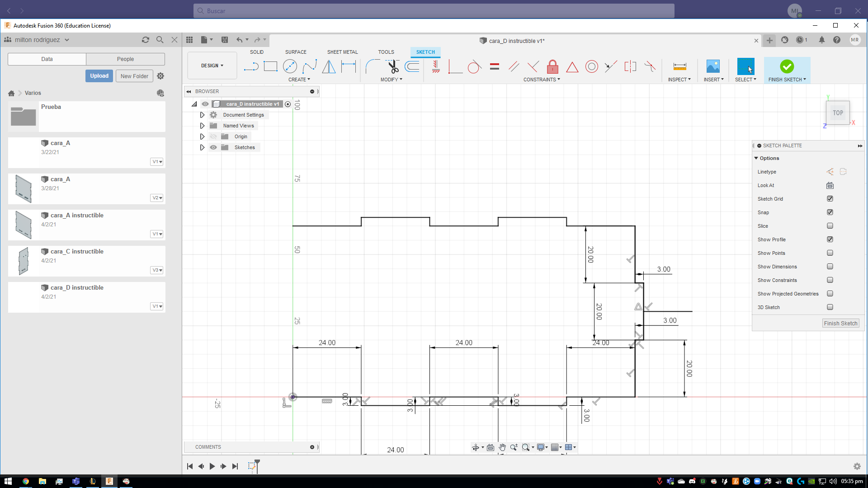Image resolution: width=868 pixels, height=488 pixels.
Task: Select the Spline tool
Action: [310, 67]
